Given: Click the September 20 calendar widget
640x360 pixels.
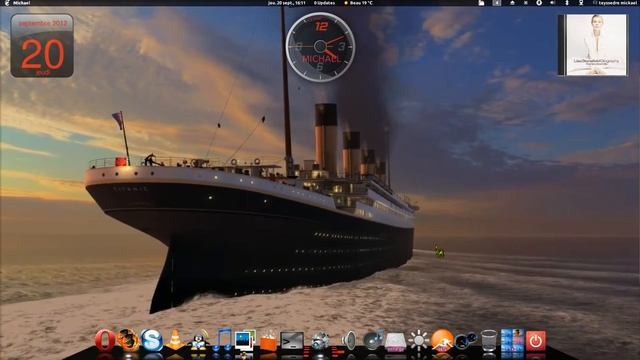Looking at the screenshot, I should tap(42, 46).
